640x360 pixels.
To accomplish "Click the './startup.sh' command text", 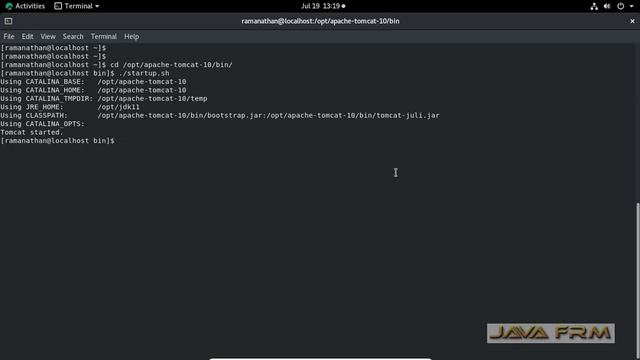I will [144, 73].
